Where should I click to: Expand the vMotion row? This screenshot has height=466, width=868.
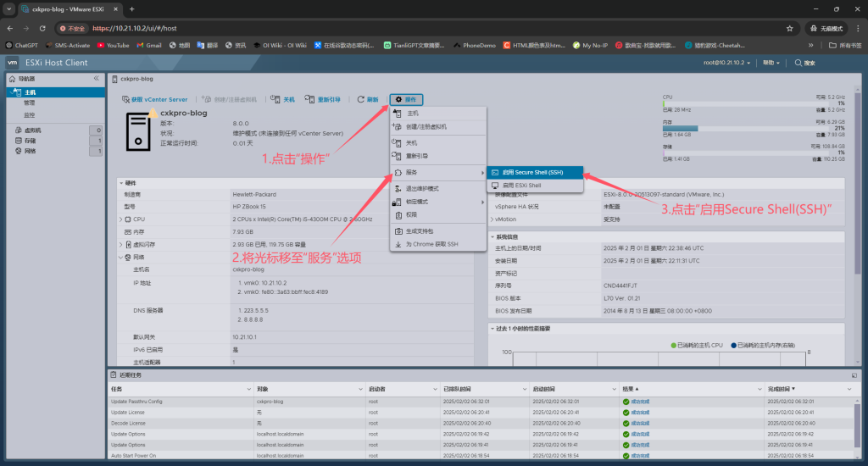(492, 219)
